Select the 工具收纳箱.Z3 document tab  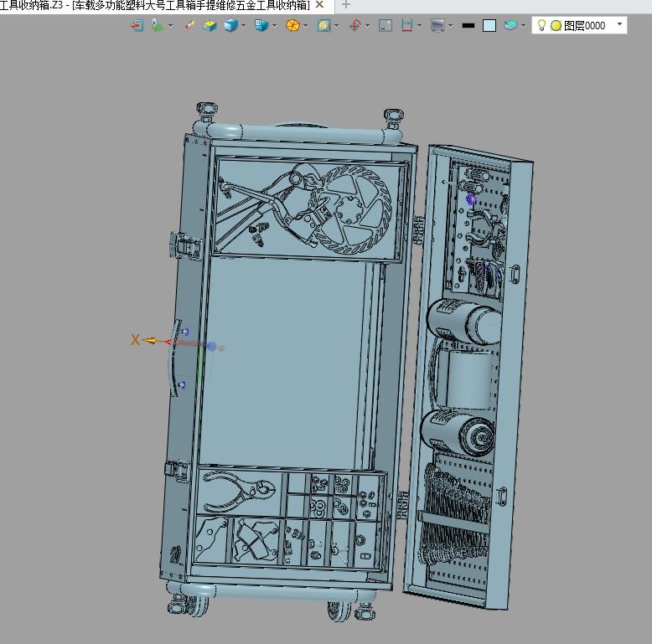(x=155, y=4)
